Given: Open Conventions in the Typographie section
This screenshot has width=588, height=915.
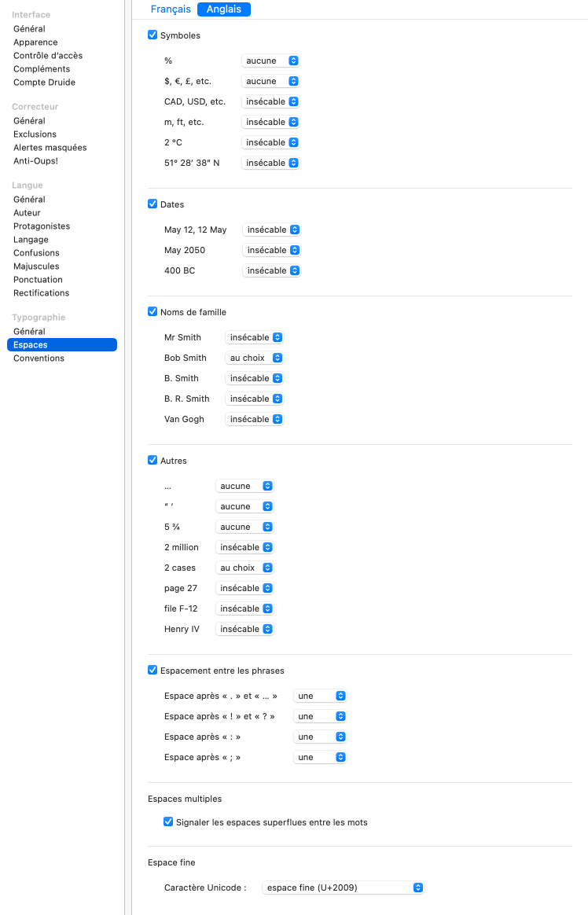Looking at the screenshot, I should point(39,358).
